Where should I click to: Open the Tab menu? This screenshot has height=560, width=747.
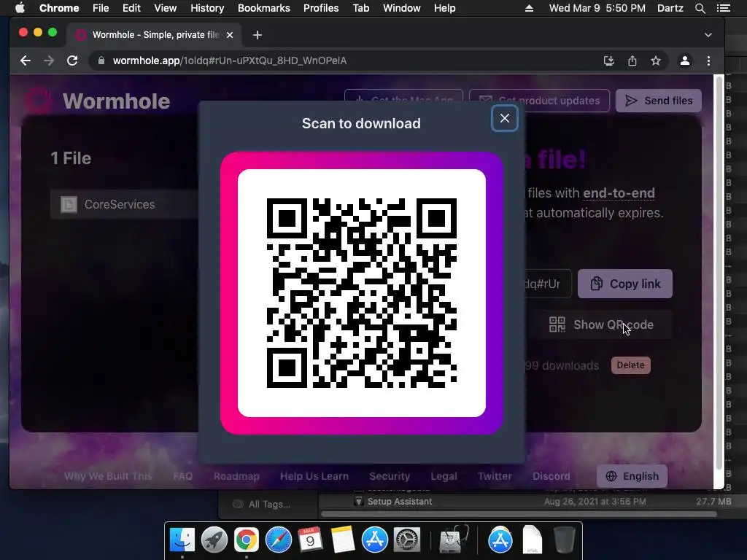(x=361, y=8)
